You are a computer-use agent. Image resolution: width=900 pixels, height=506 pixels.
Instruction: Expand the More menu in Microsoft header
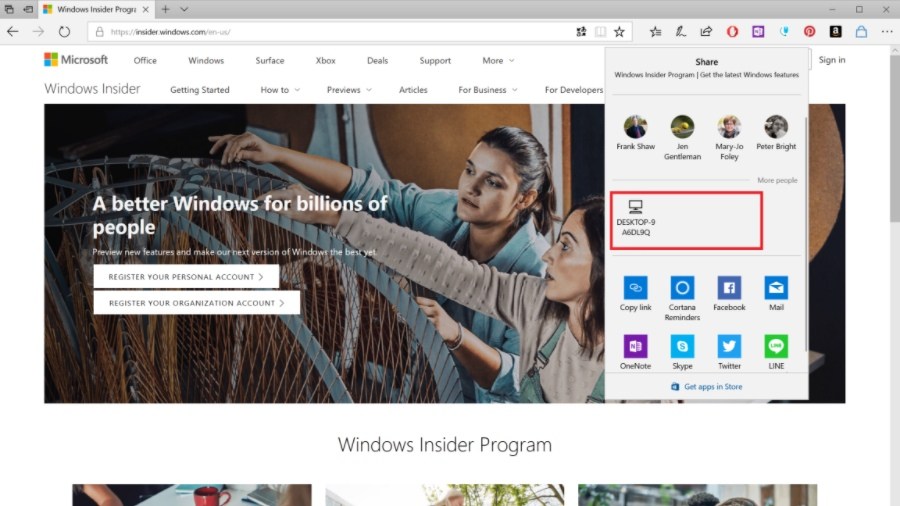[x=498, y=60]
